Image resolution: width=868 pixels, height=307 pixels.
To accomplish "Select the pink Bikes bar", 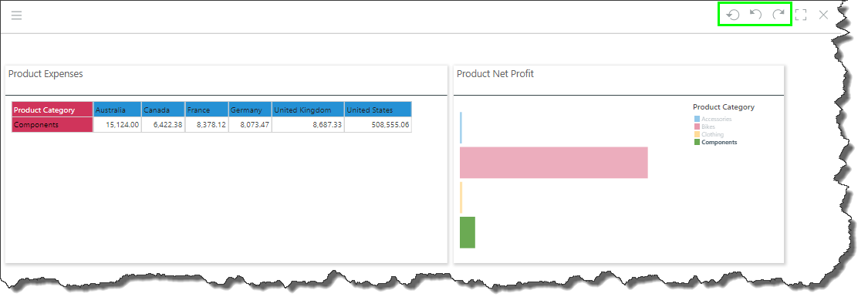I will pyautogui.click(x=553, y=163).
